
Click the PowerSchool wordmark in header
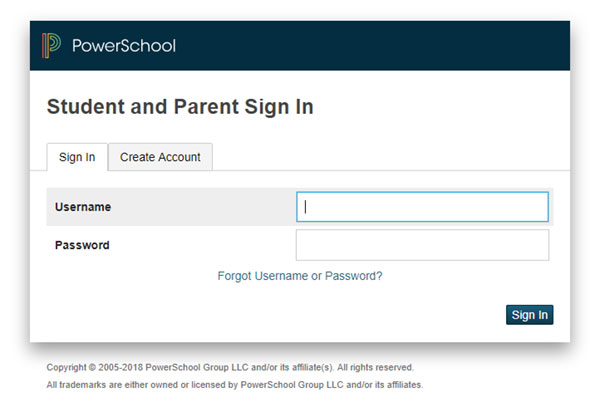pos(124,46)
